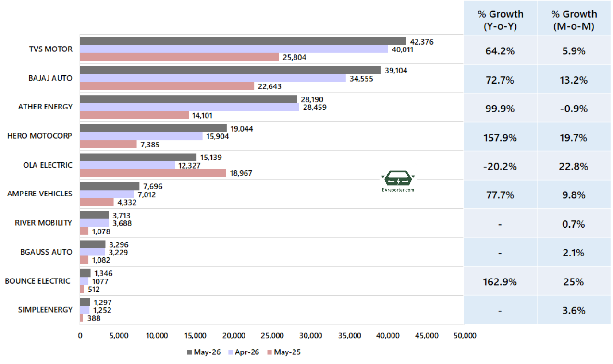
Task: Click the 2.1% M-o-M growth cell
Action: pyautogui.click(x=574, y=253)
